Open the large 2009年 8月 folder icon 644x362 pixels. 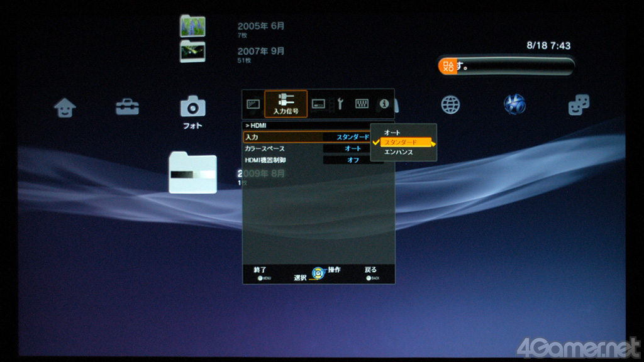(x=192, y=173)
